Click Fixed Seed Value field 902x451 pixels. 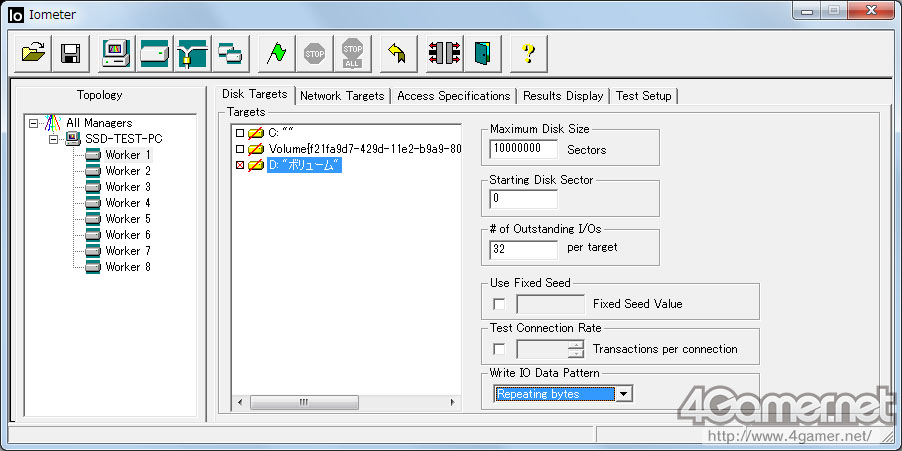(551, 304)
